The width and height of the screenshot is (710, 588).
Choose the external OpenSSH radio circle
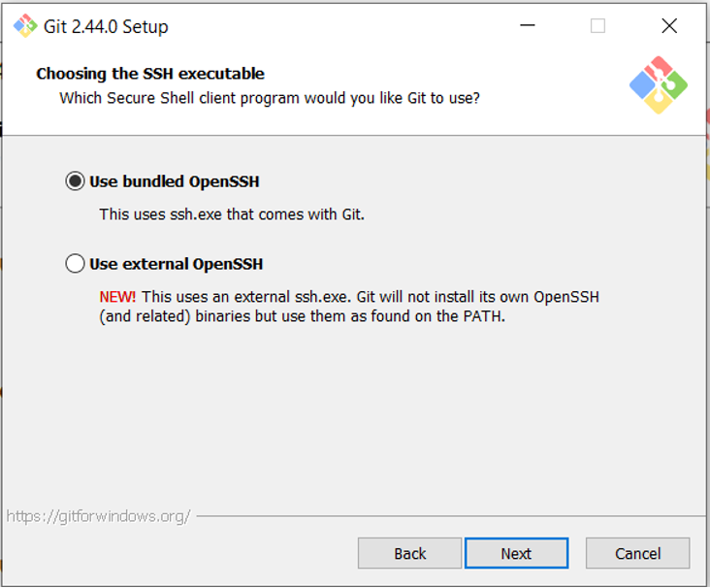coord(75,264)
